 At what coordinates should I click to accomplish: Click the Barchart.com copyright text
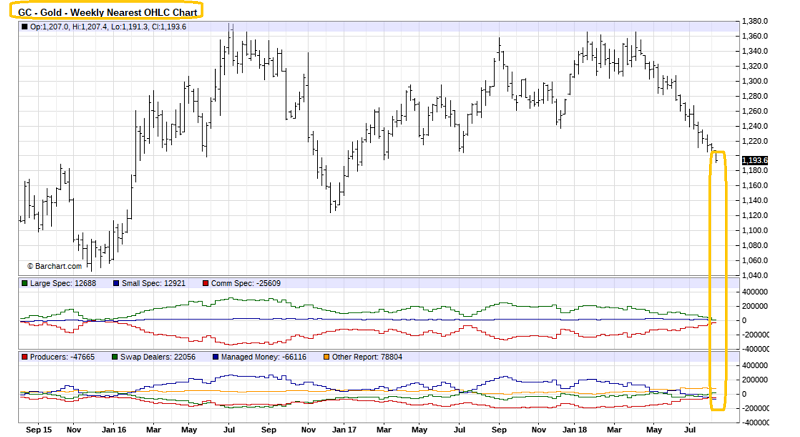(x=55, y=266)
